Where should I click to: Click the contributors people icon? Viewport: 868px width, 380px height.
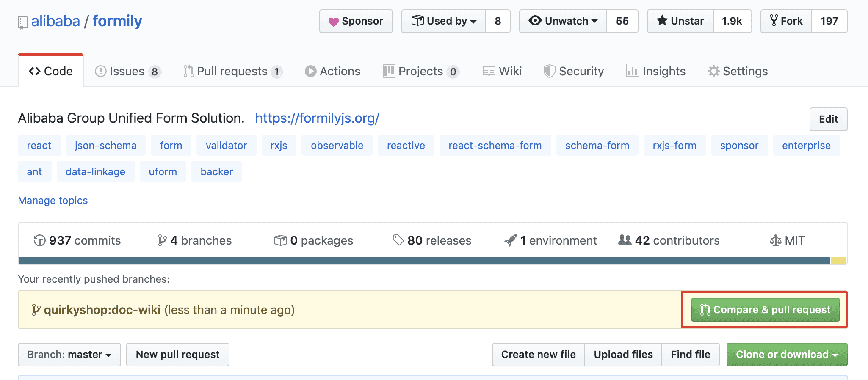click(625, 240)
